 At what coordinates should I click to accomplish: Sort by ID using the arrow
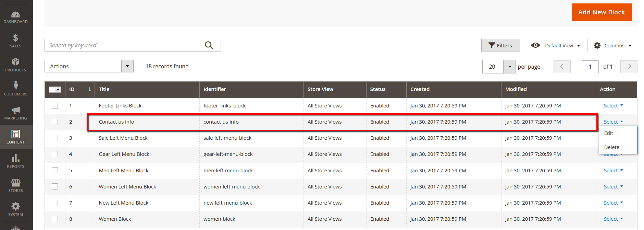coord(90,89)
